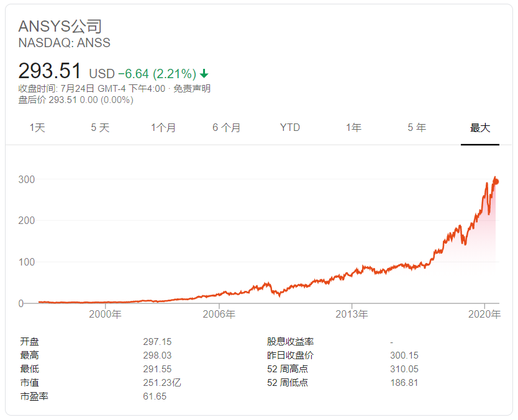Click the 52 周低点 value 186.81

(404, 383)
